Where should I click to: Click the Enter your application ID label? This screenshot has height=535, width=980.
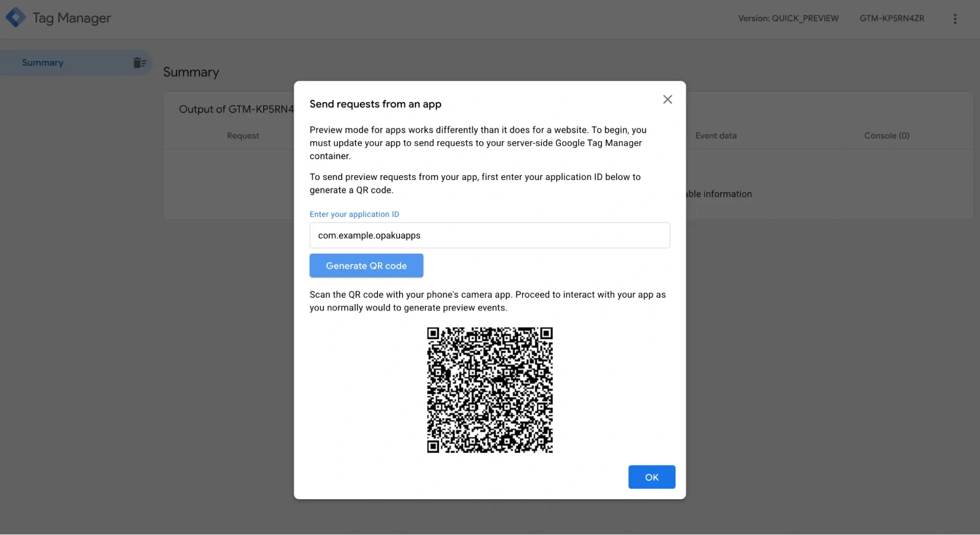tap(354, 214)
